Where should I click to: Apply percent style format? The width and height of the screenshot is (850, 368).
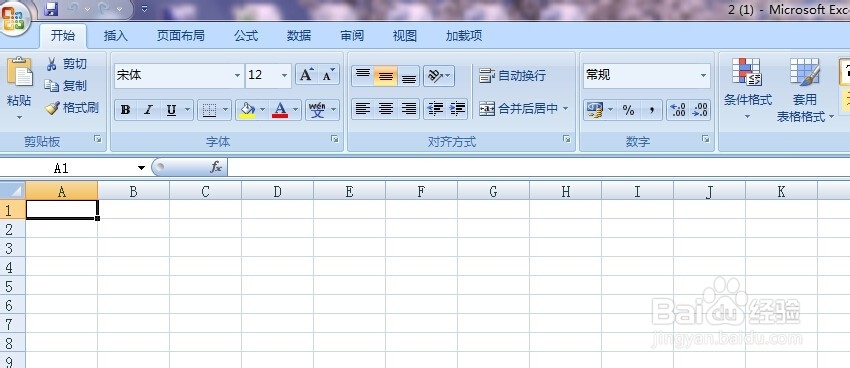[628, 110]
